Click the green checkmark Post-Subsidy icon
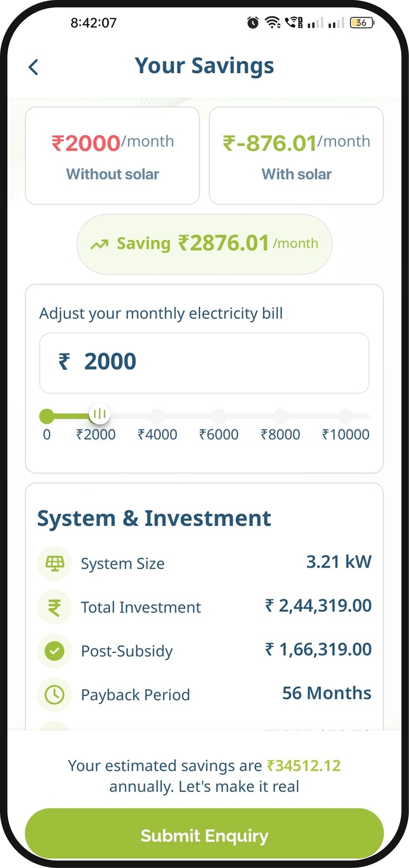The width and height of the screenshot is (409, 868). 55,651
